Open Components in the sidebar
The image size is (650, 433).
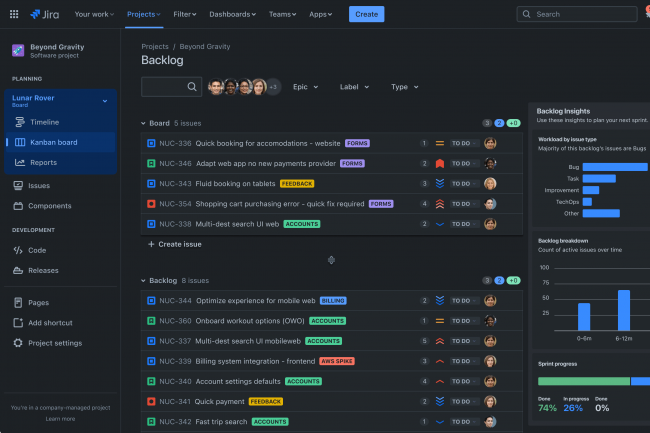pos(49,205)
